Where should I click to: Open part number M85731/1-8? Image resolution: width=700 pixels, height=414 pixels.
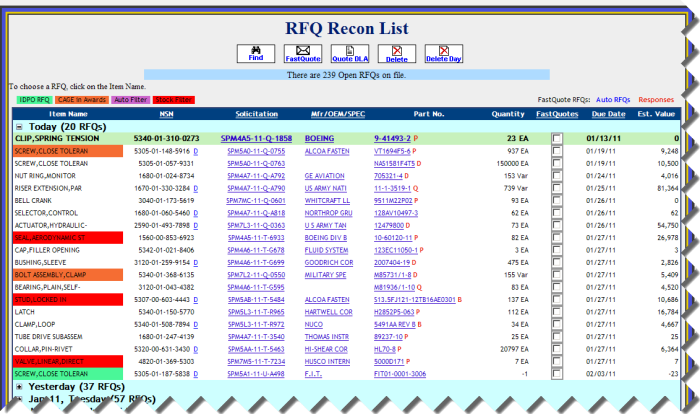pos(393,275)
